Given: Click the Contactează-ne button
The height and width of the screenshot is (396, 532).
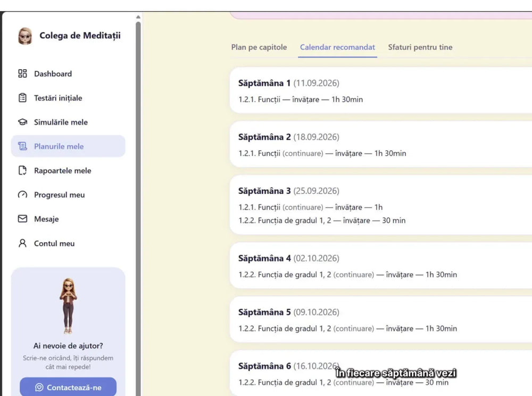Looking at the screenshot, I should [x=68, y=387].
